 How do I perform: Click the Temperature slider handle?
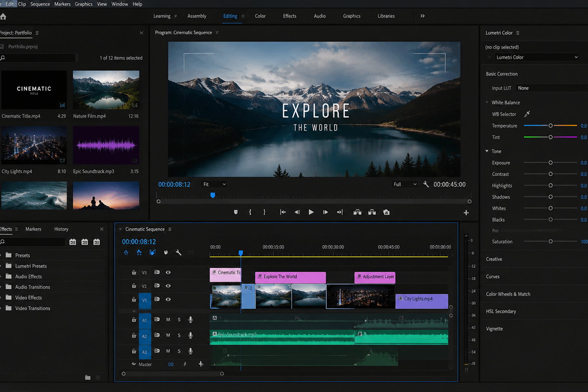(550, 126)
